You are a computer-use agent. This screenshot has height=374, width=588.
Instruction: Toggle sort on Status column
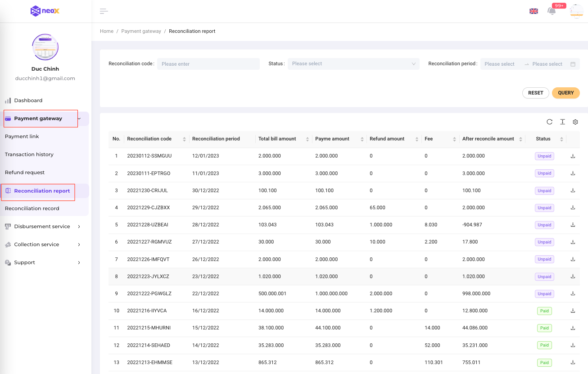(x=561, y=139)
